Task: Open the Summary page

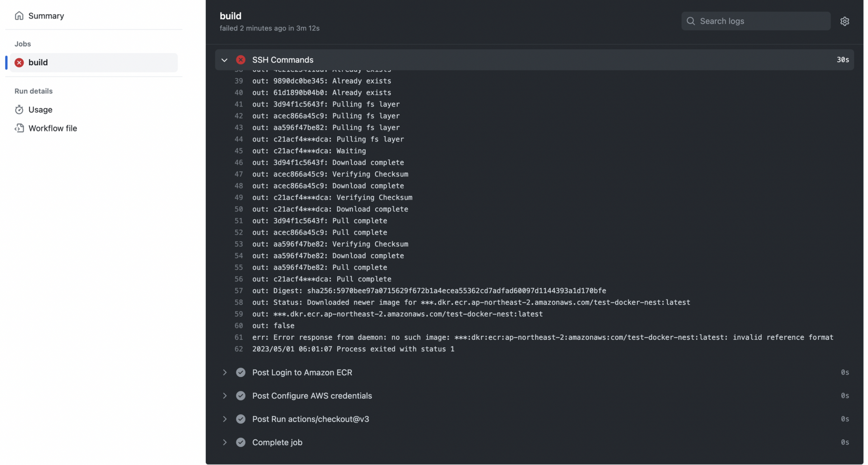Action: point(46,16)
